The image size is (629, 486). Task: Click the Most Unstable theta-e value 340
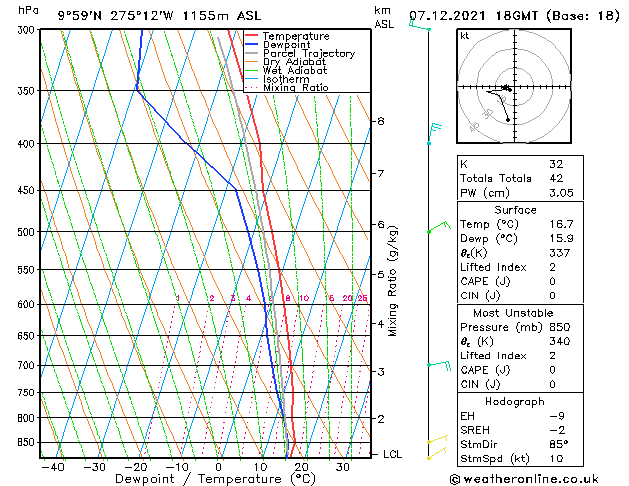[x=560, y=341]
